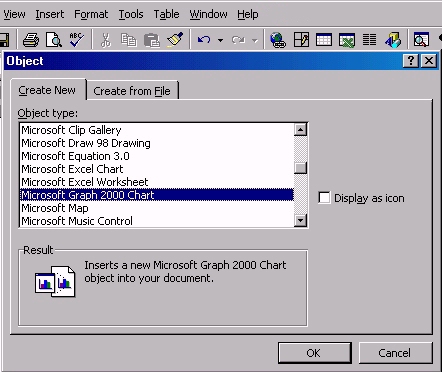Open the Tables and Borders tool
442x372 pixels.
(x=301, y=40)
